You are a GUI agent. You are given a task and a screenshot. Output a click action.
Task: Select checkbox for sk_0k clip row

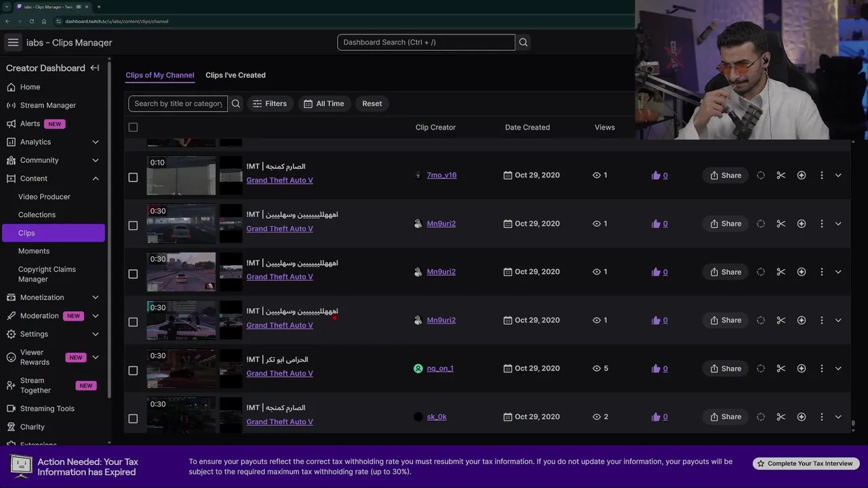133,419
